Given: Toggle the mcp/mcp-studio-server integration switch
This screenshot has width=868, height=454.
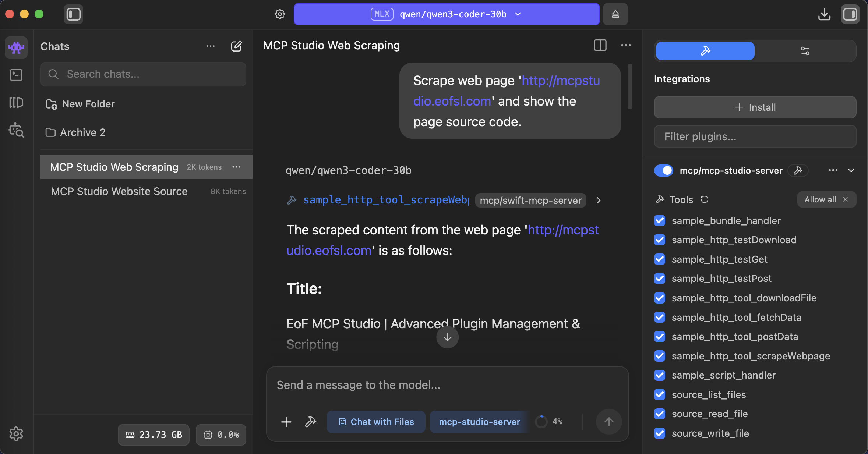Looking at the screenshot, I should (663, 170).
